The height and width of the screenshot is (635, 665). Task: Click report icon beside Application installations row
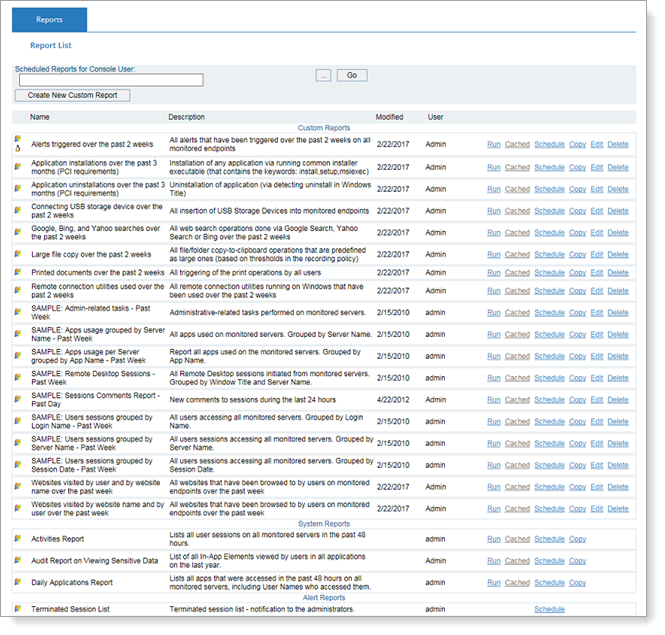[x=18, y=162]
